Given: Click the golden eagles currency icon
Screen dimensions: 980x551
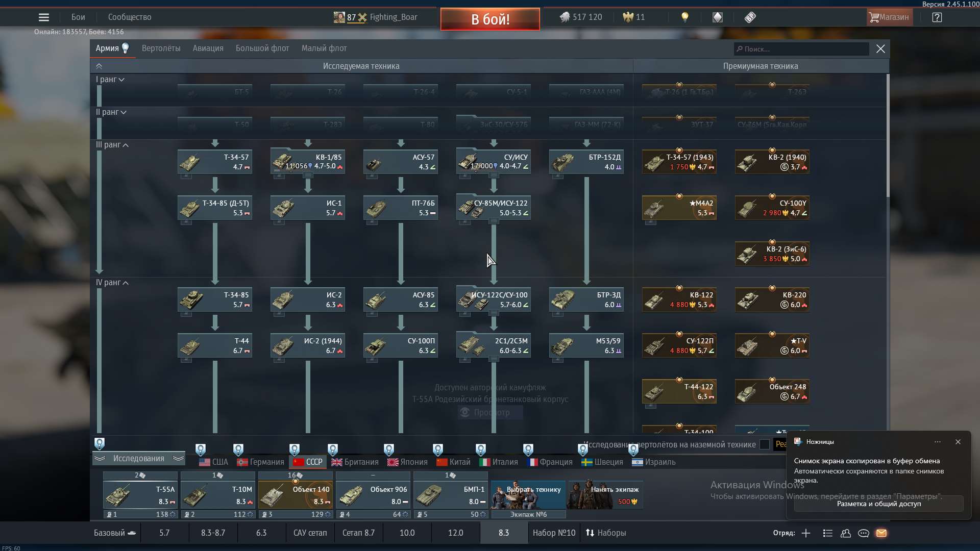Looking at the screenshot, I should [628, 17].
